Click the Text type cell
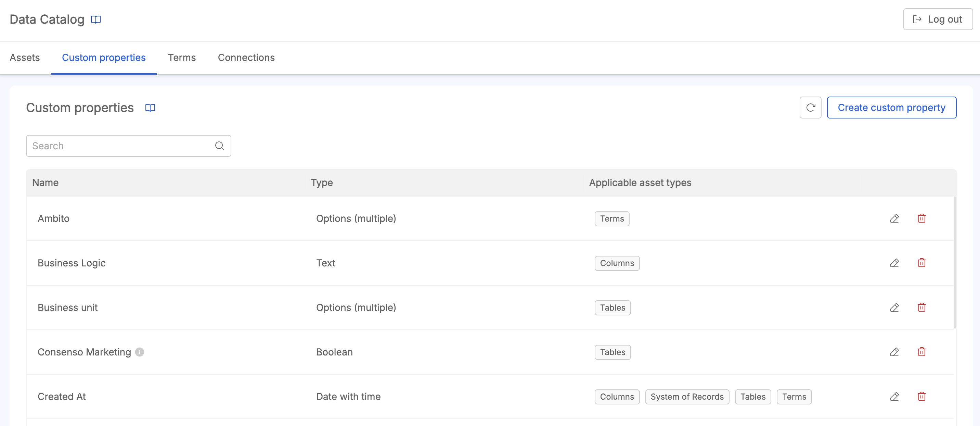Viewport: 980px width, 426px height. click(326, 263)
